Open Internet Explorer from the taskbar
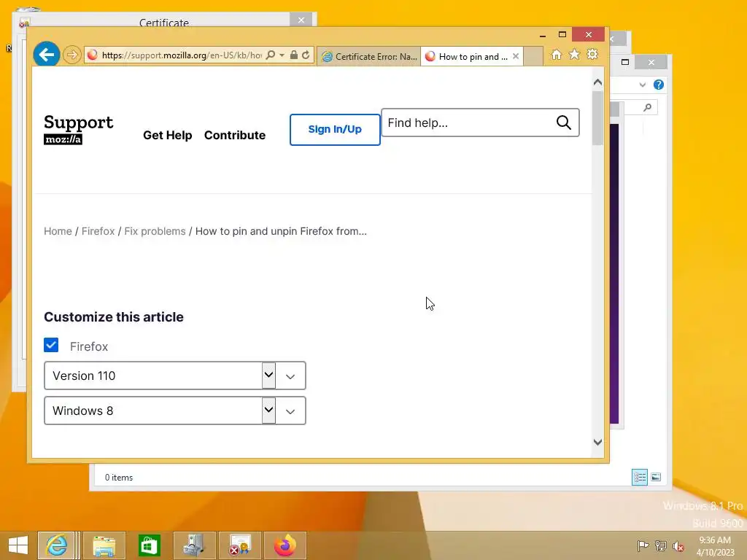This screenshot has width=747, height=560. pyautogui.click(x=57, y=545)
